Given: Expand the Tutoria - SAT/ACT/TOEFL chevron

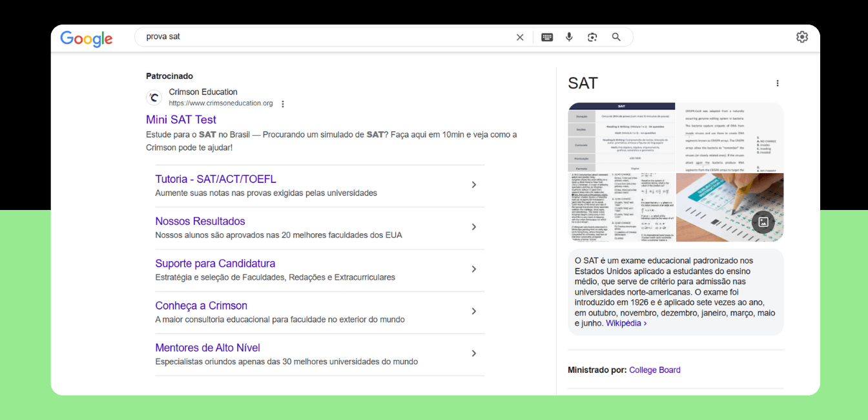Looking at the screenshot, I should pyautogui.click(x=473, y=185).
